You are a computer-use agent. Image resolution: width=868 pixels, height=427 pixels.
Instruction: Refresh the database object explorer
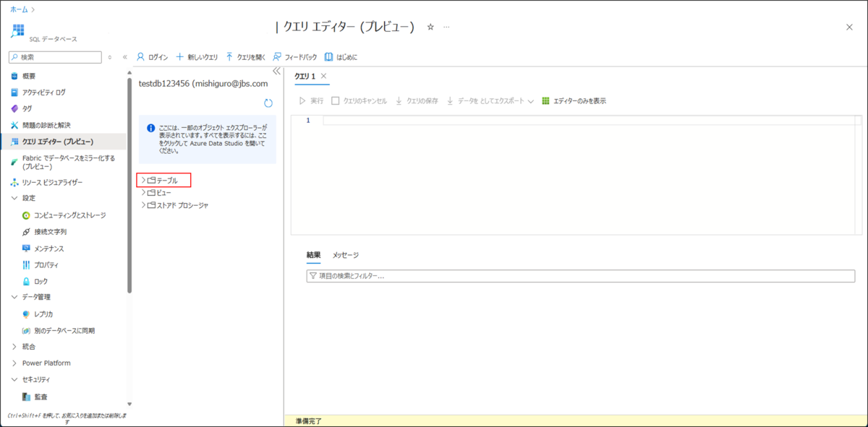(267, 103)
